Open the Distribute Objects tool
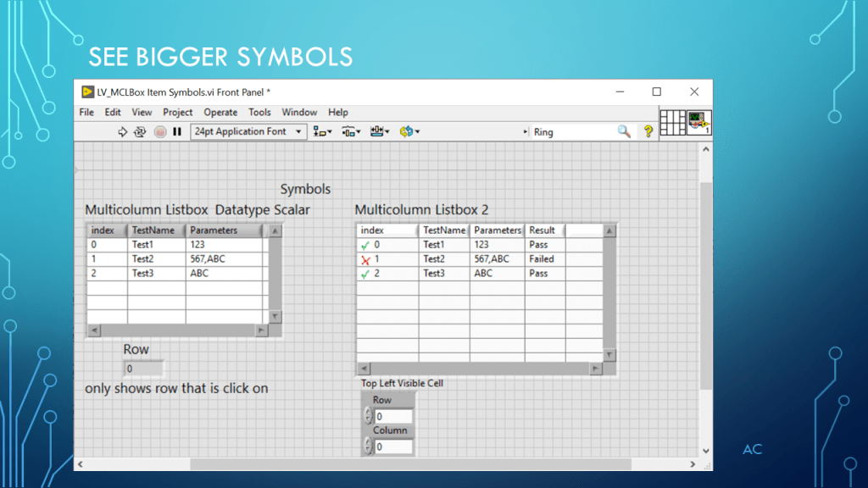 350,131
